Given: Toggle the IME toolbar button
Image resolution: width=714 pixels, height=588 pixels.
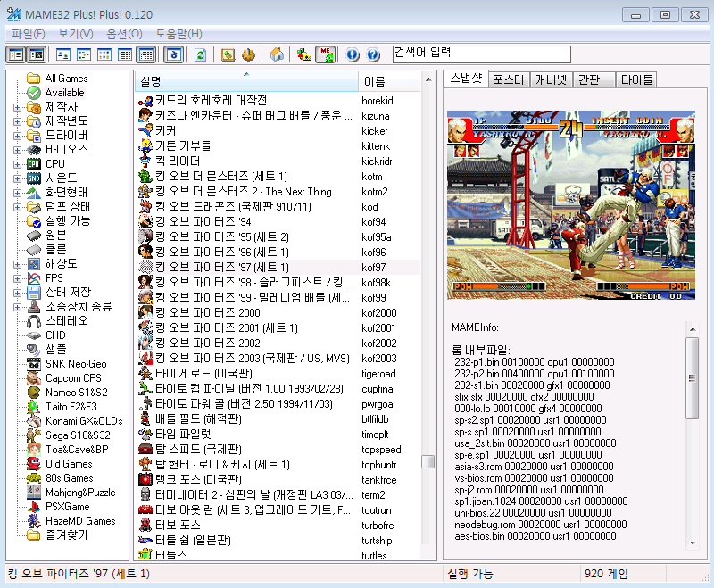Looking at the screenshot, I should (x=325, y=55).
